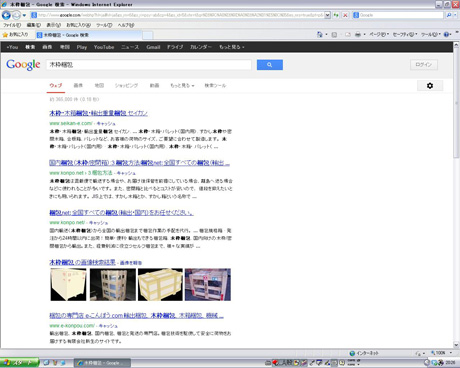
Task: Open the seikan-e.com first result title link
Action: pyautogui.click(x=99, y=113)
